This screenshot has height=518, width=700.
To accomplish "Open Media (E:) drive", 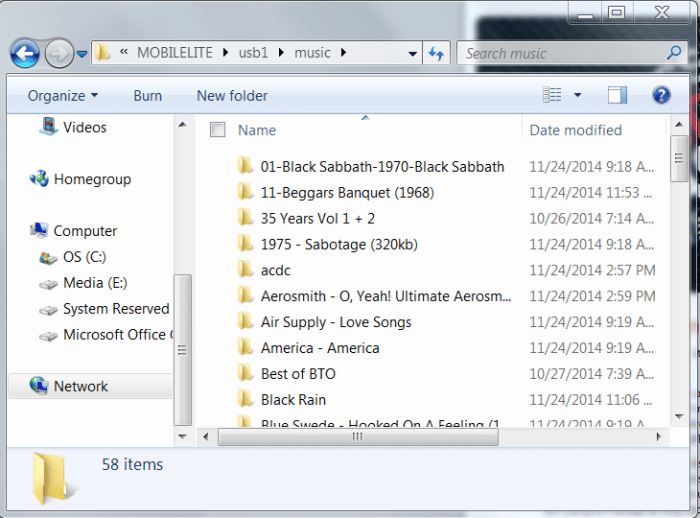I will click(83, 283).
